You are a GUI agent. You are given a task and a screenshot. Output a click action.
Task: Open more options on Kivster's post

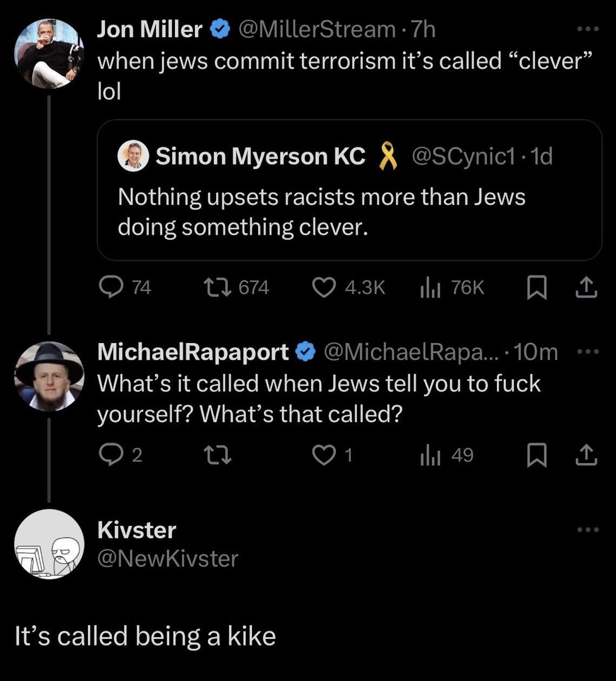pyautogui.click(x=588, y=530)
